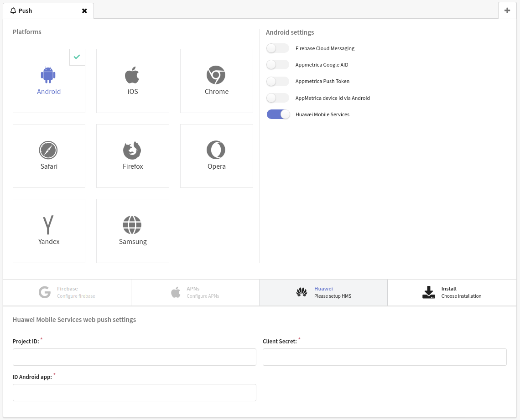This screenshot has width=520, height=420.
Task: Add a new tab with plus icon
Action: point(507,10)
